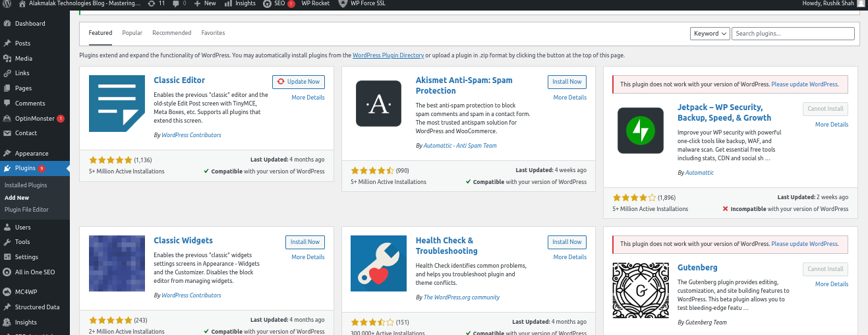This screenshot has width=868, height=335.
Task: Click Install Now for Classic Widgets
Action: tap(305, 242)
